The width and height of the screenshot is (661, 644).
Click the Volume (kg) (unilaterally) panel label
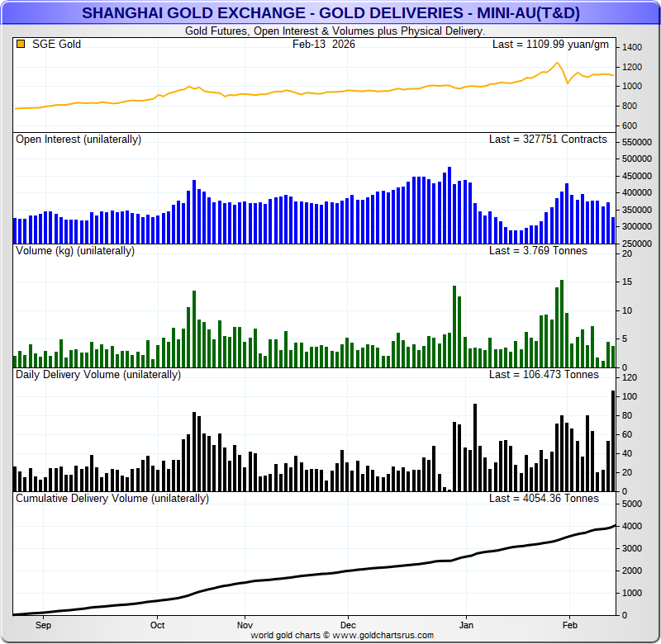tap(75, 250)
